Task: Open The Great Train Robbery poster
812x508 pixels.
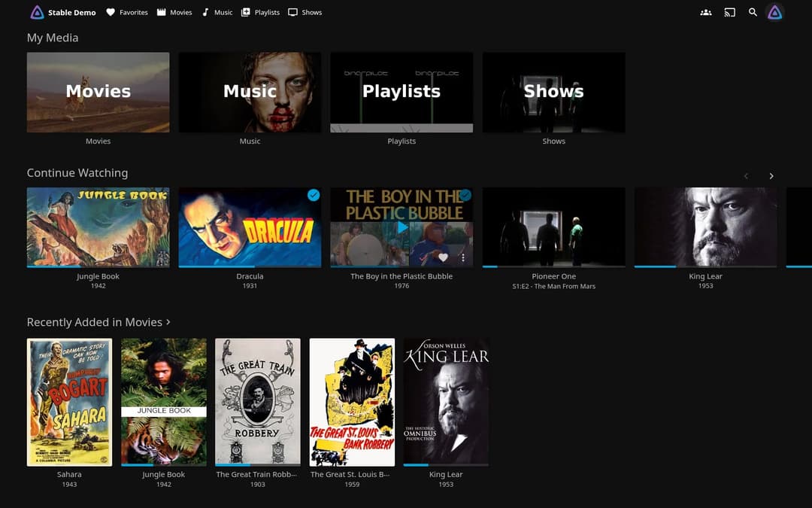Action: click(258, 402)
